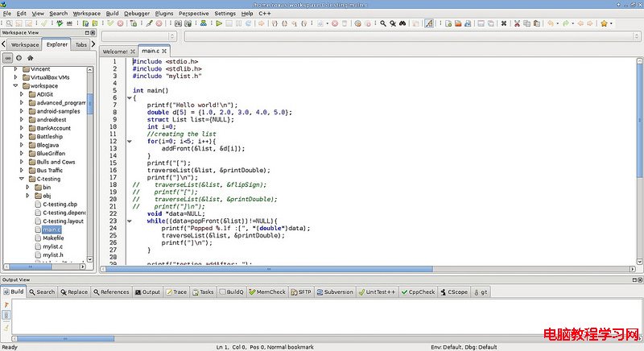Click the scissors Cut icon
The width and height of the screenshot is (644, 351).
point(517,23)
